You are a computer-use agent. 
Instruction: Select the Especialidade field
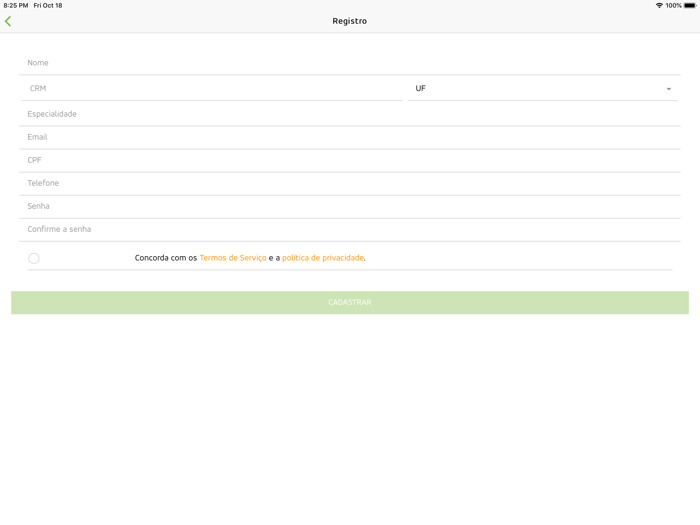350,114
